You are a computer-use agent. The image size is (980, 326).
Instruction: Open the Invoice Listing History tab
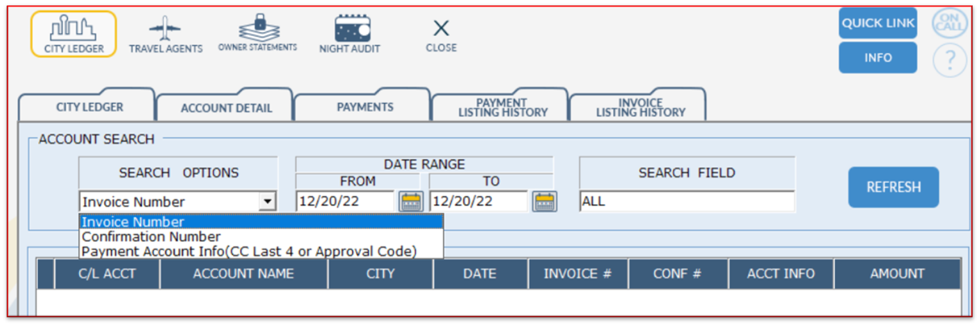(640, 107)
